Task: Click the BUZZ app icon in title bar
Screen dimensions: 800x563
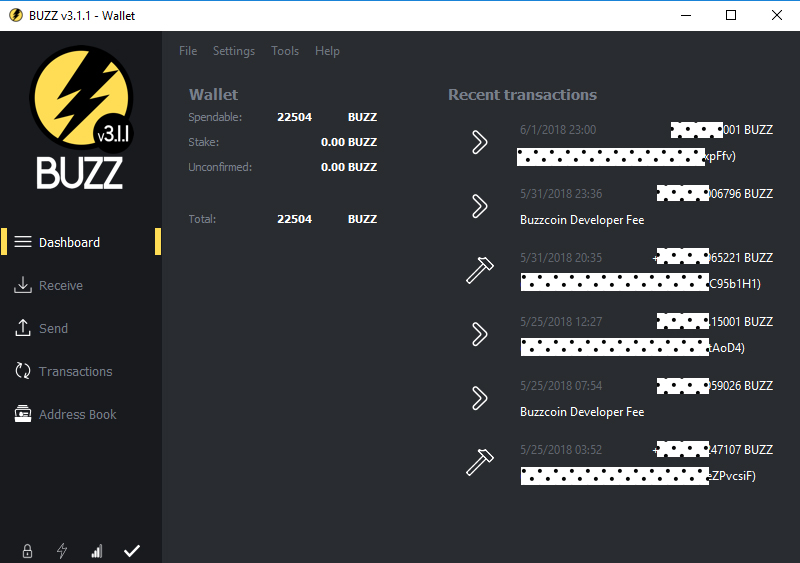Action: pos(16,15)
